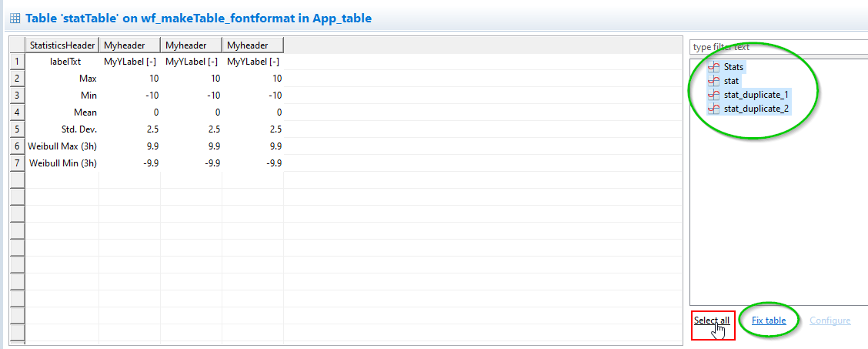The height and width of the screenshot is (349, 868).
Task: Click the StatisticsHeader column header
Action: coord(62,45)
